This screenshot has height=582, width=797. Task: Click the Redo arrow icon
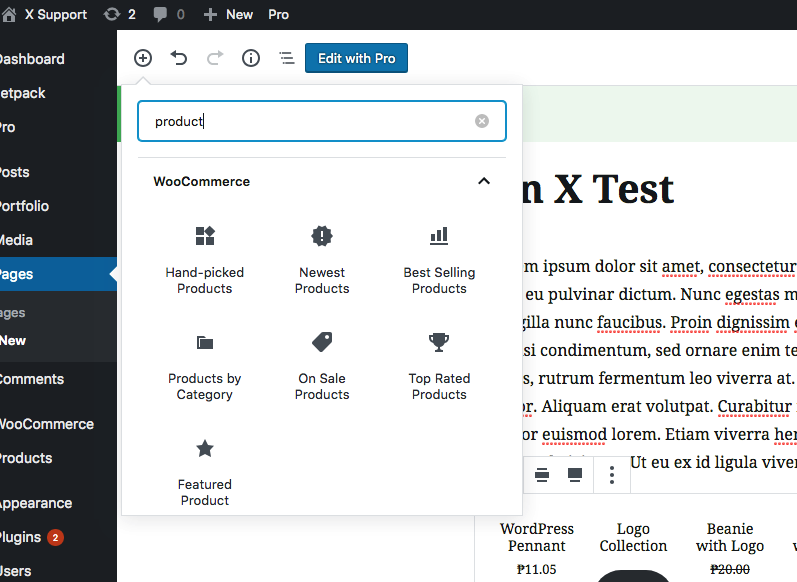[x=215, y=58]
